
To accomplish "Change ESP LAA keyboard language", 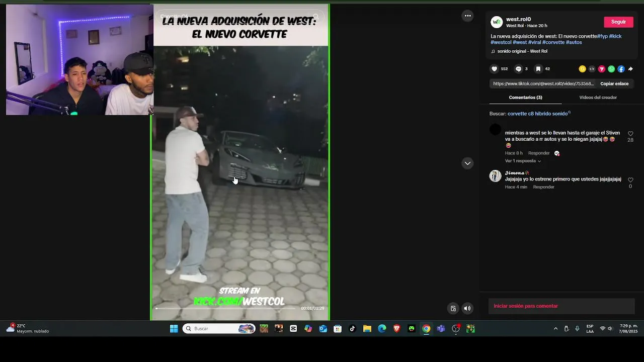I will [590, 329].
